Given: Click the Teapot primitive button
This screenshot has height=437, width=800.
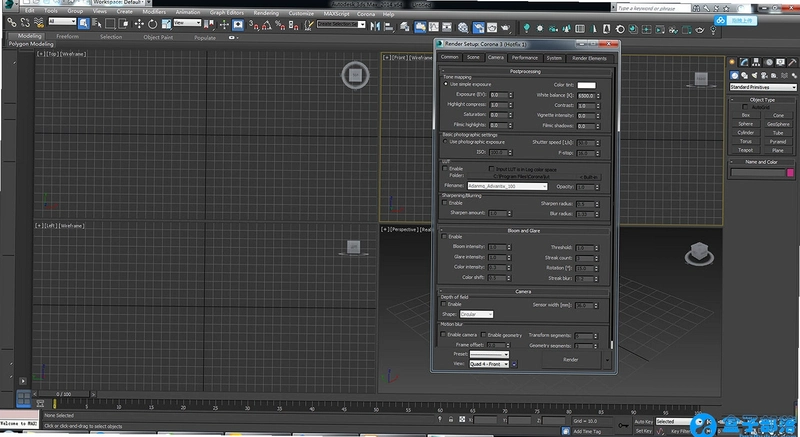Looking at the screenshot, I should [x=745, y=150].
